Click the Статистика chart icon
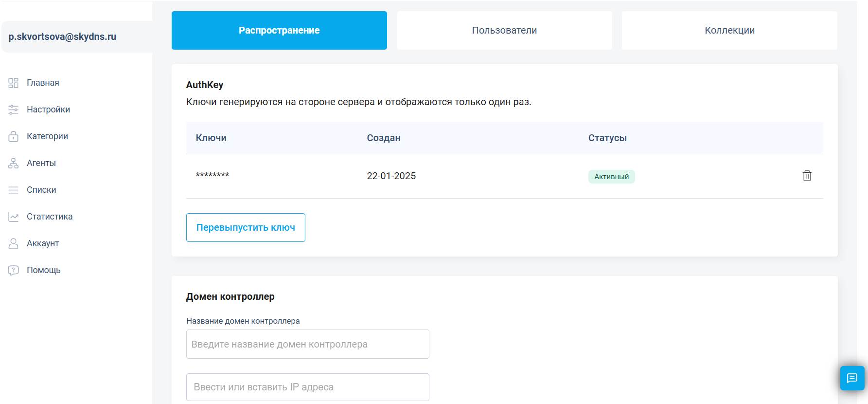868x404 pixels. (x=13, y=217)
